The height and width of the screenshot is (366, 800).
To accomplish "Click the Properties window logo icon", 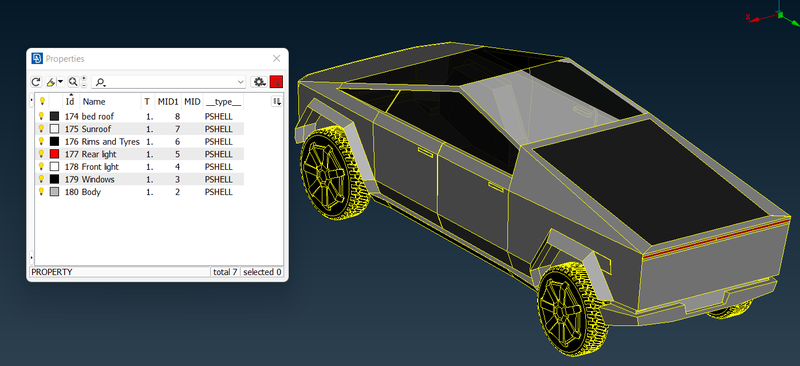I will (37, 59).
